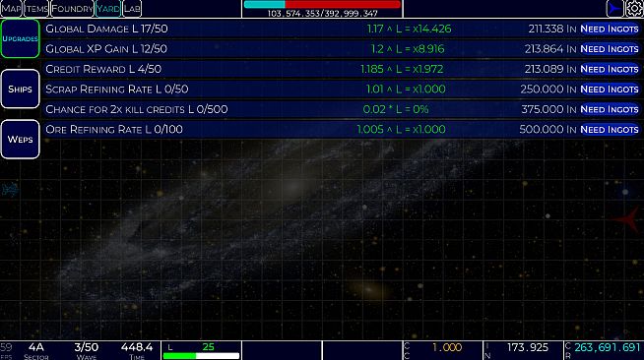Select the Global Damage L 17/50 row label
Viewport: 644px width, 360px height.
(x=106, y=29)
